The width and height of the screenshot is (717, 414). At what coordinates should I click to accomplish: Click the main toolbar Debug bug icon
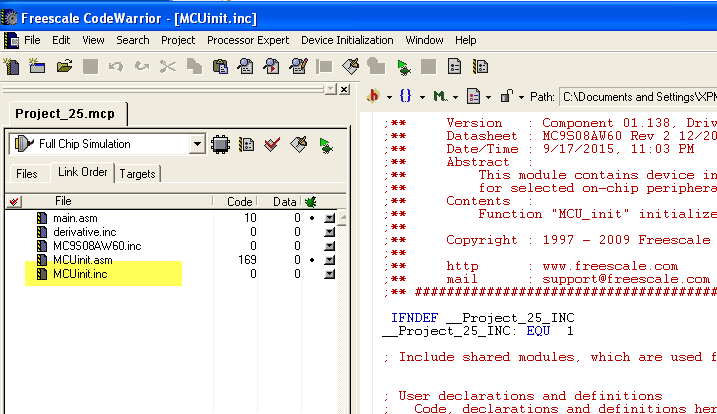pos(403,67)
